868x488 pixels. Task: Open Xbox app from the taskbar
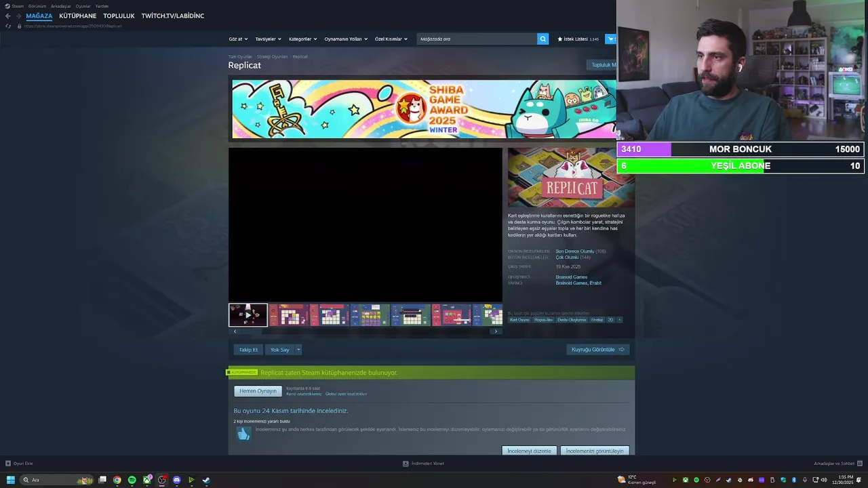(147, 480)
